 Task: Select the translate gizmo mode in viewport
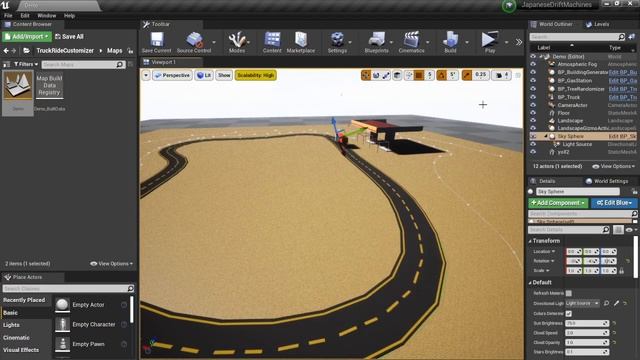(366, 75)
